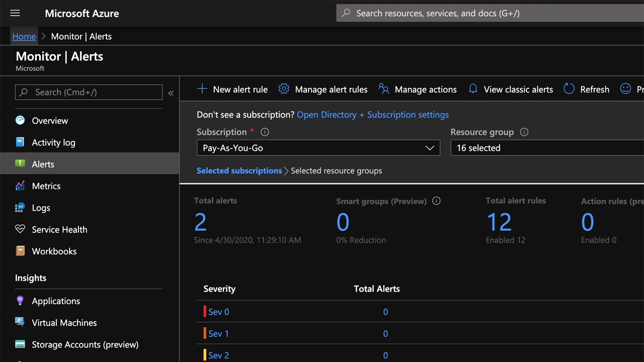The image size is (644, 362).
Task: Click the Sev 1 severity link
Action: click(218, 333)
